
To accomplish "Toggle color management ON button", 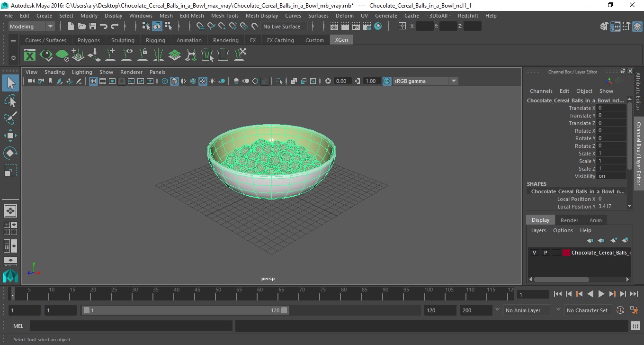I will (387, 81).
